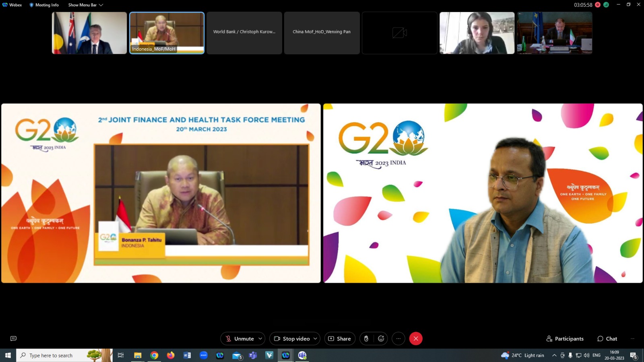The image size is (644, 362).
Task: Click the red recording indicator icon
Action: [598, 5]
